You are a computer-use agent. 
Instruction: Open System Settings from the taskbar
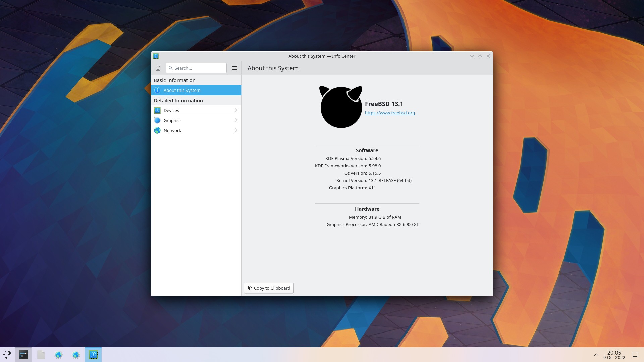point(23,355)
